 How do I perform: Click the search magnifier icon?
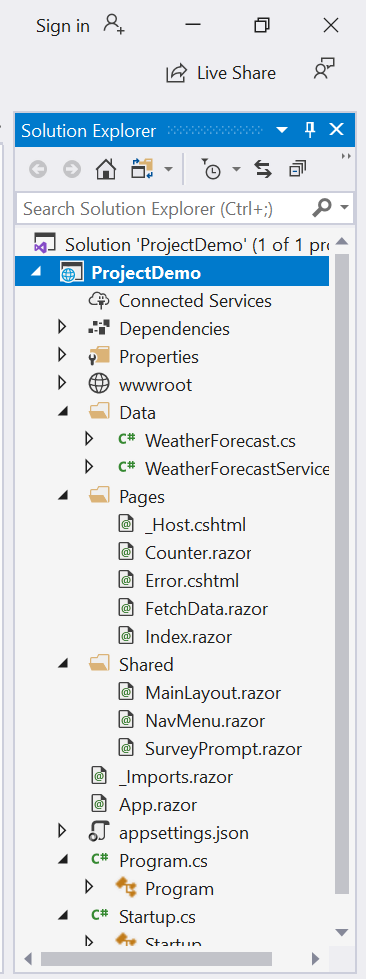coord(322,207)
